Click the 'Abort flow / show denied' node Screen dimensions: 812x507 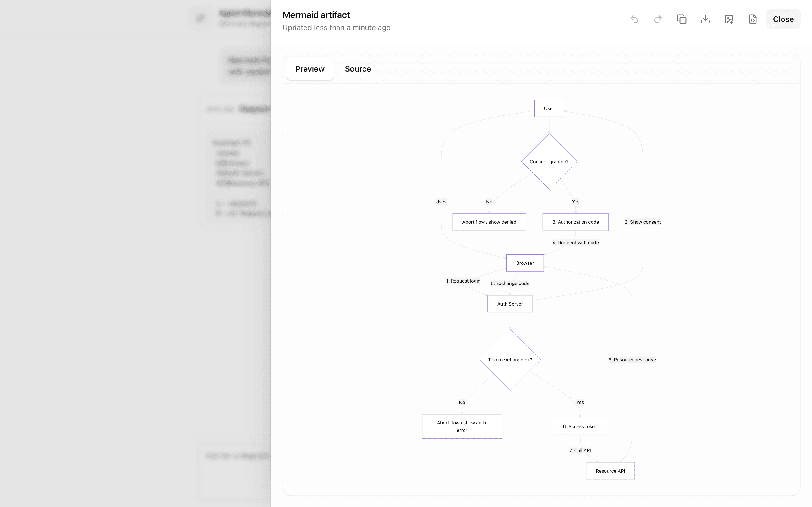click(x=489, y=222)
